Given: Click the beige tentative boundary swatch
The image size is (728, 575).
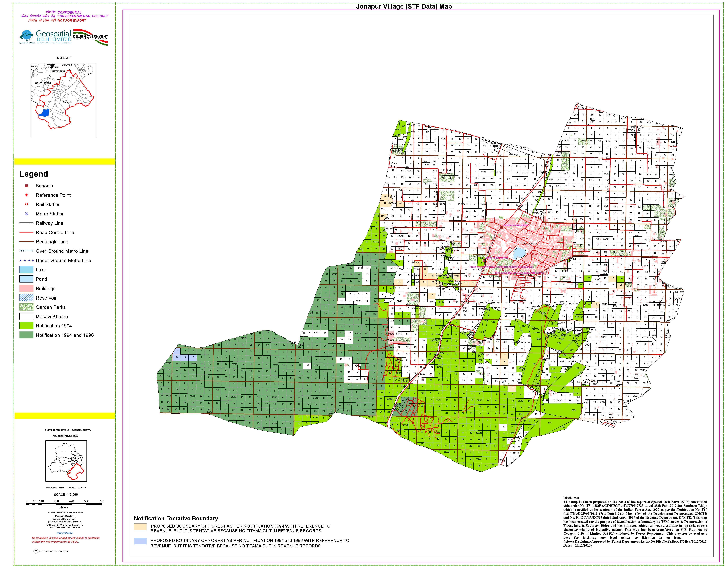Looking at the screenshot, I should coord(140,527).
